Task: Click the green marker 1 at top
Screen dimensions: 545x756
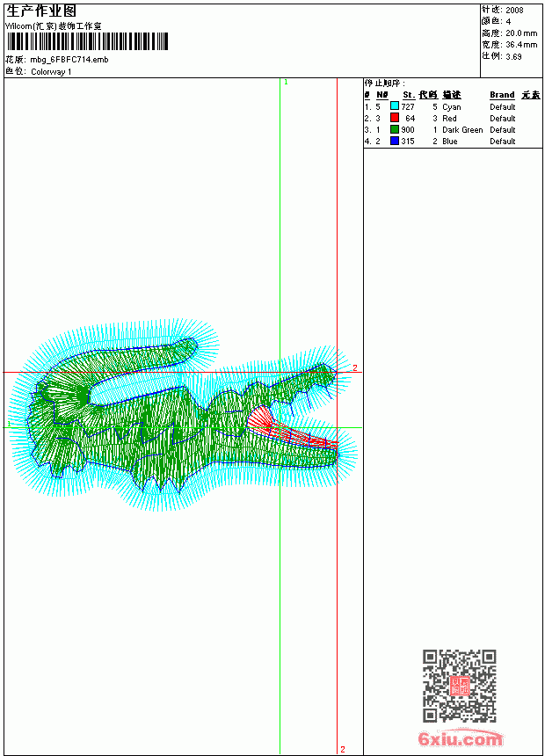Action: tap(286, 82)
